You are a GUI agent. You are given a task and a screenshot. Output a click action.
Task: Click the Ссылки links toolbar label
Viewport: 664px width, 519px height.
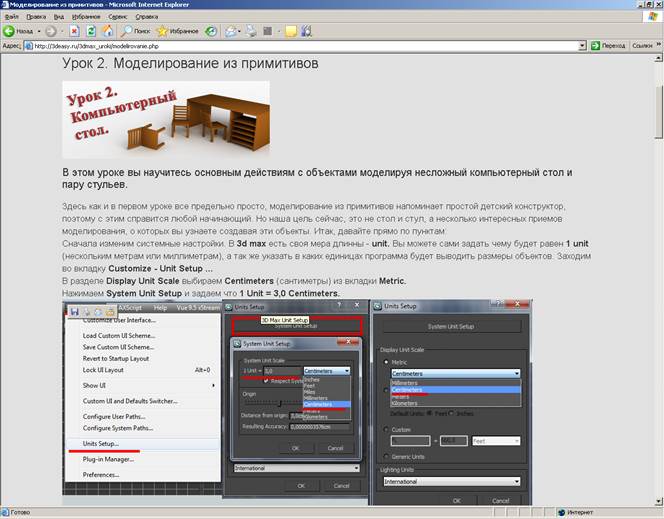tap(642, 46)
